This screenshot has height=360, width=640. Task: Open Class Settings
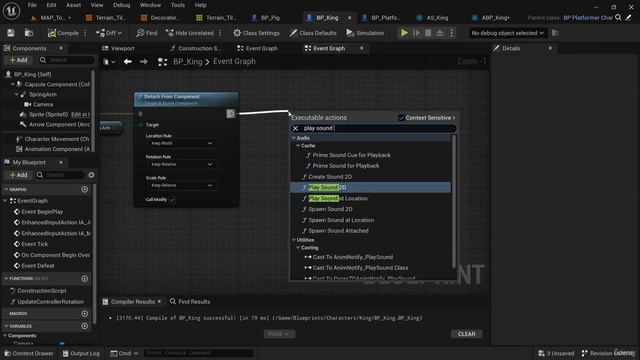pos(256,33)
